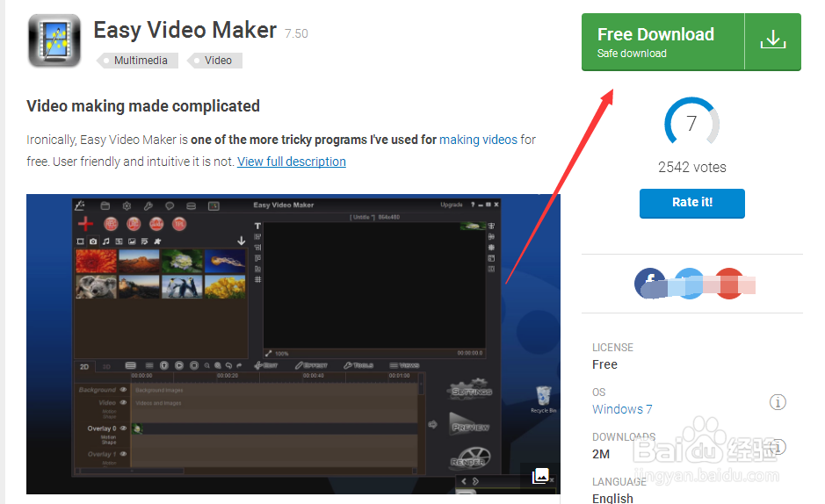Toggle visibility eye of the Background track
This screenshot has height=504, width=825.
pos(124,390)
